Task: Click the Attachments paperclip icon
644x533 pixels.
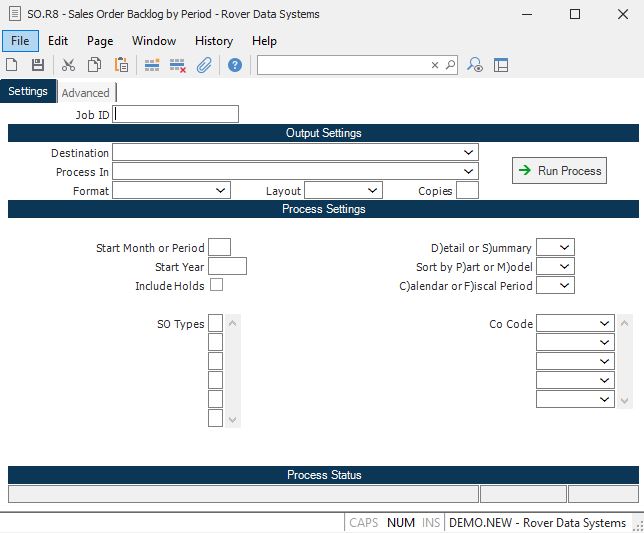Action: [204, 65]
